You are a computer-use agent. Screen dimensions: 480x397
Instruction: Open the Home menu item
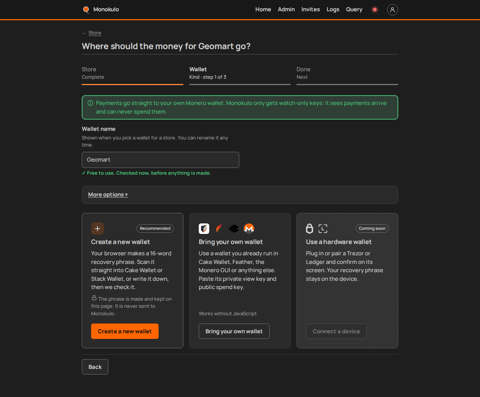coord(263,9)
